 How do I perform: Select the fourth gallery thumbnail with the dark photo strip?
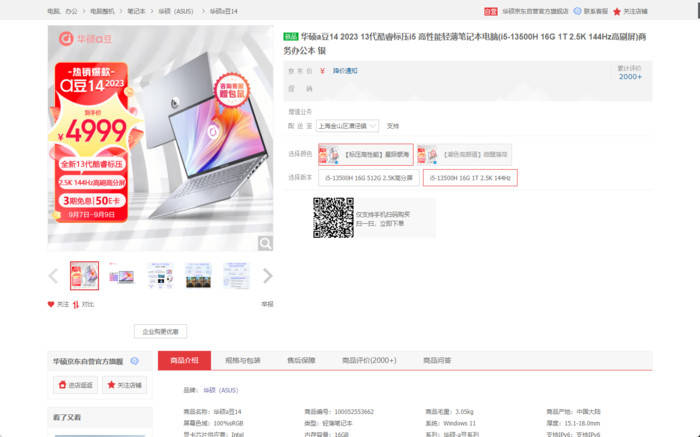[198, 275]
